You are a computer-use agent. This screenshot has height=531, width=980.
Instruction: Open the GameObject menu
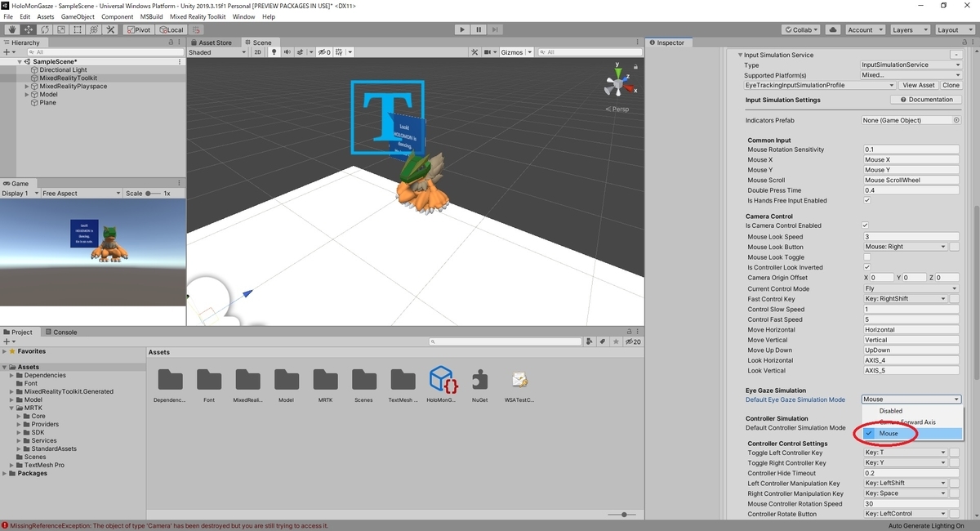[78, 16]
